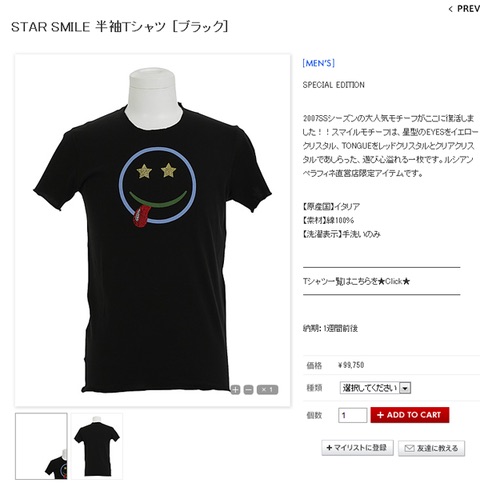Zoom out with the minus icon
The image size is (480, 483).
(248, 389)
